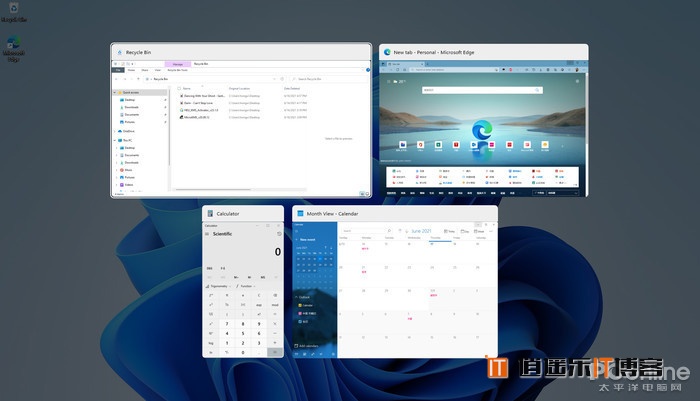
Task: Click the Today button in Calendar
Action: (x=449, y=231)
